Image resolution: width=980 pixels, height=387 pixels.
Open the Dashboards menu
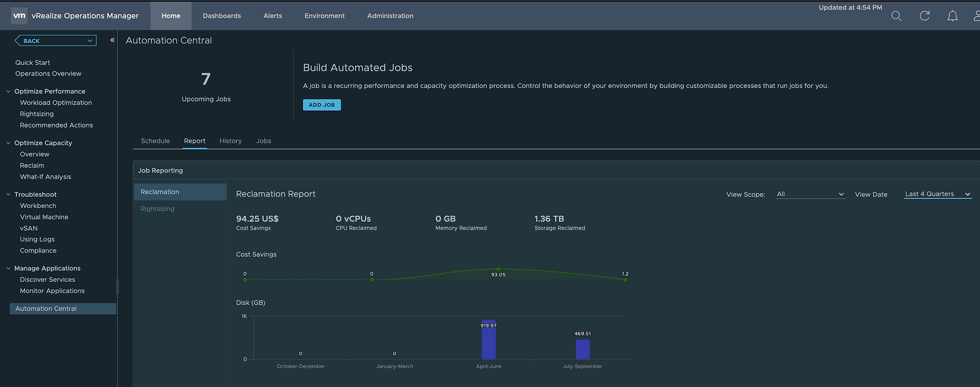click(222, 16)
